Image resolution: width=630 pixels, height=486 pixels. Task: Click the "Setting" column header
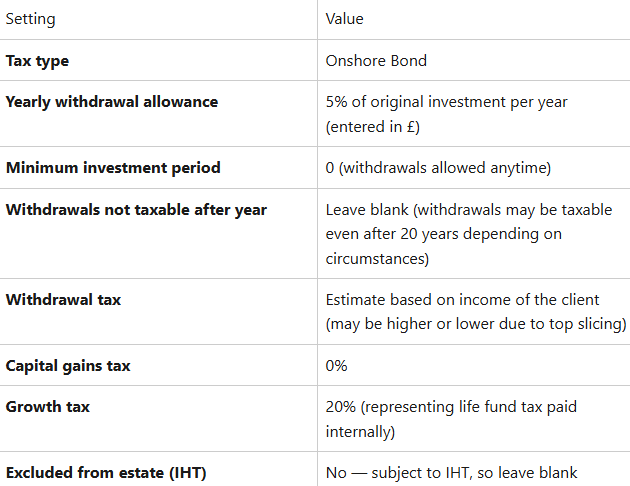coord(31,19)
